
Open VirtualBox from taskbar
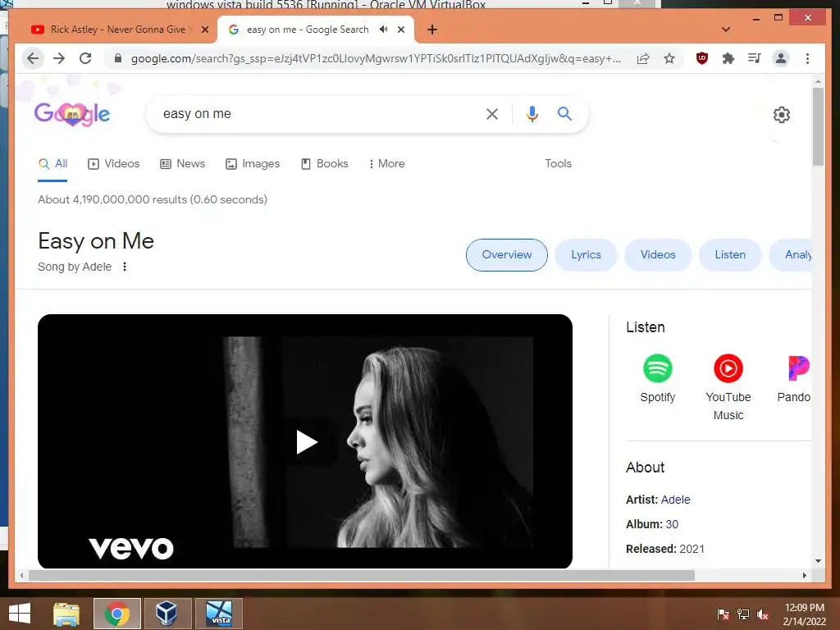[167, 614]
